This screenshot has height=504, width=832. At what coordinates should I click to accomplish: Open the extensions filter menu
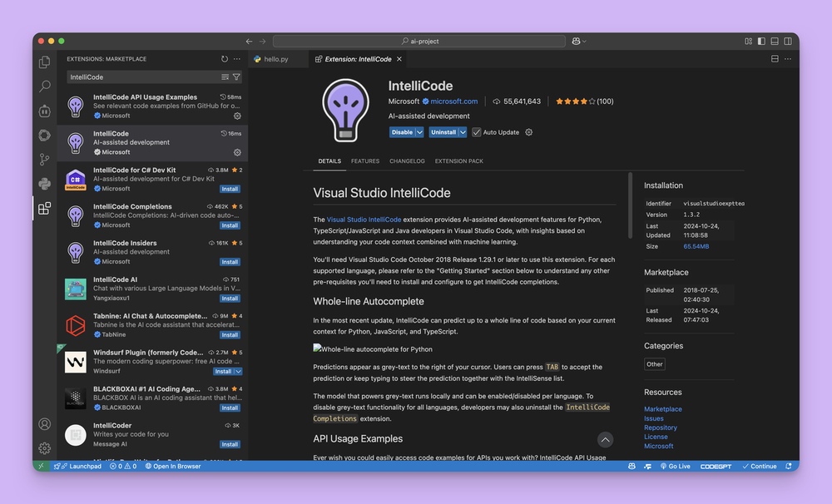[236, 77]
